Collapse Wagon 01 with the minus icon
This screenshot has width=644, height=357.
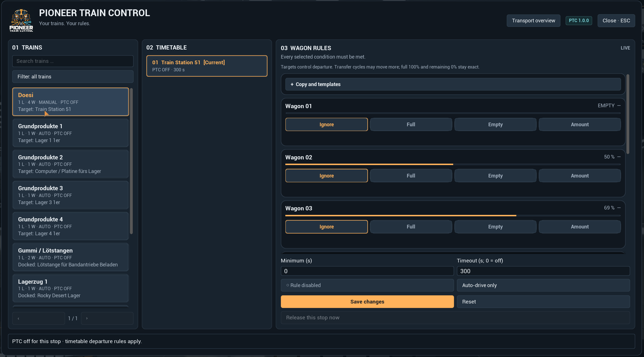(619, 106)
